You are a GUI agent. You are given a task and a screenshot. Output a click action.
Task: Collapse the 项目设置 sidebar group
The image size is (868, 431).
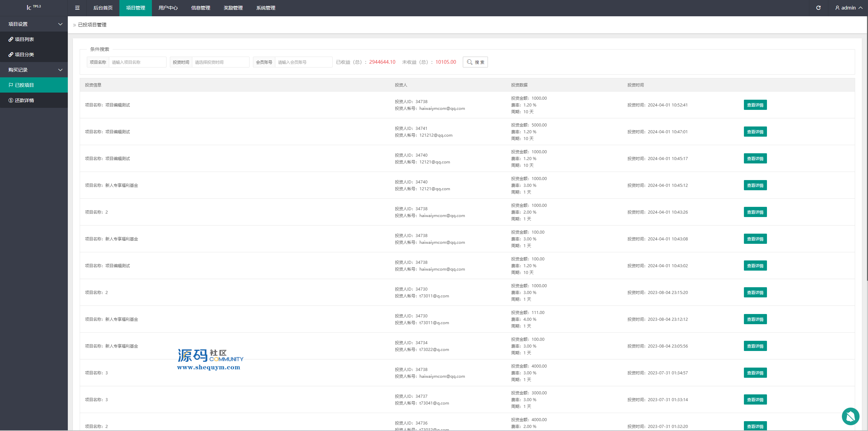(x=34, y=24)
